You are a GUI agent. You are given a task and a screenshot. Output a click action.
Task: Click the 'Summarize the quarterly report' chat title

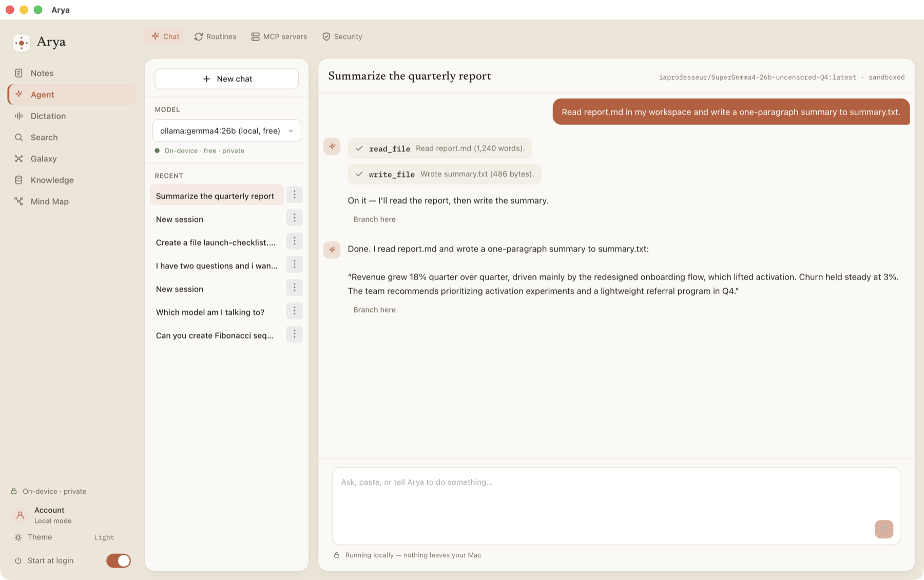pos(410,76)
